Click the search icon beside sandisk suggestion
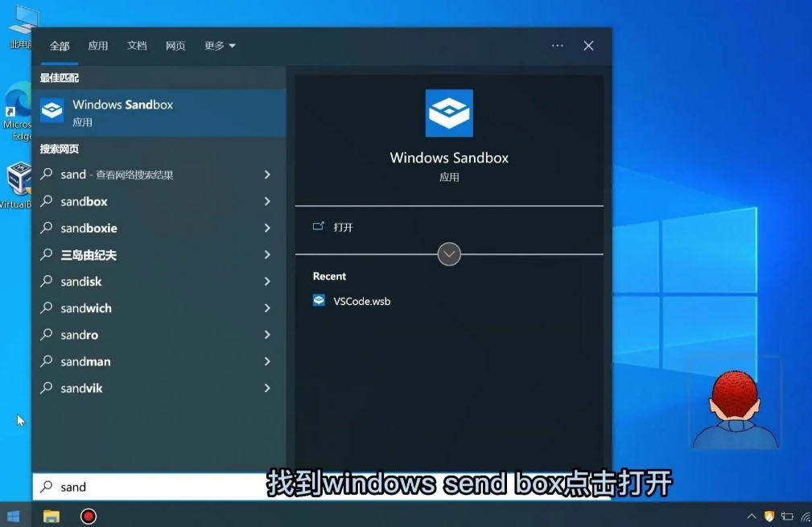Viewport: 812px width, 527px height. point(47,281)
